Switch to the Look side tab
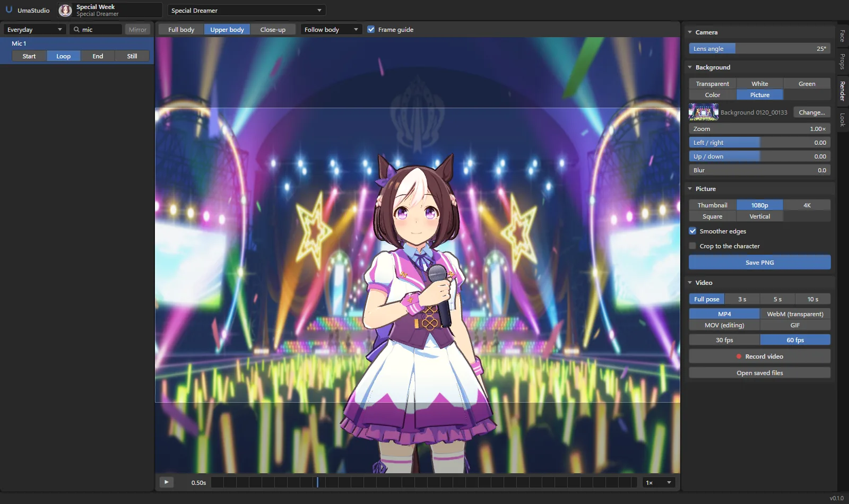The height and width of the screenshot is (504, 849). 842,119
